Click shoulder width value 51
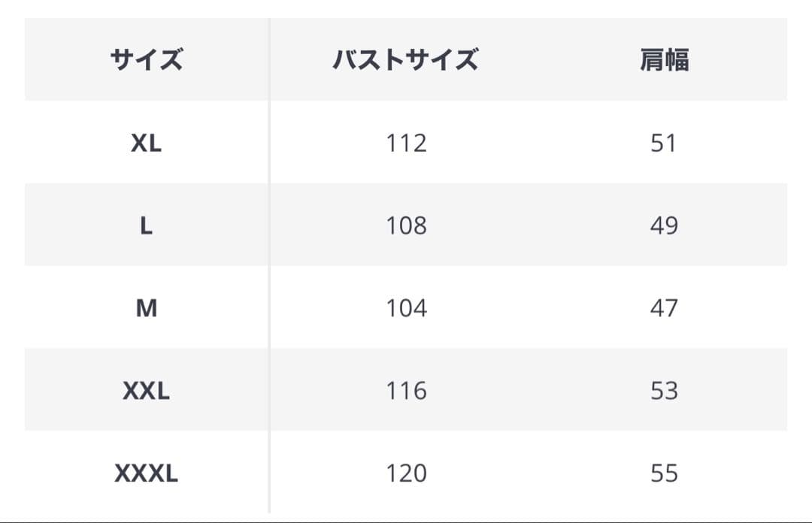The width and height of the screenshot is (812, 523). (x=664, y=143)
